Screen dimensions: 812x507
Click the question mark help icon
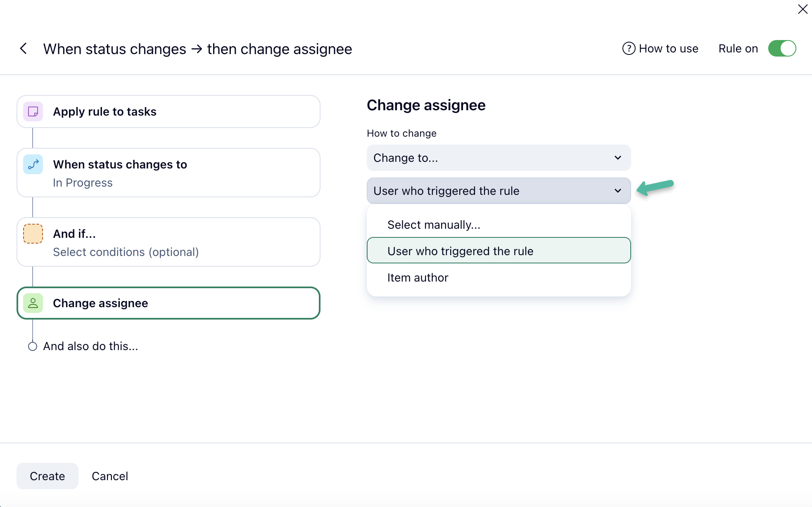(x=629, y=49)
